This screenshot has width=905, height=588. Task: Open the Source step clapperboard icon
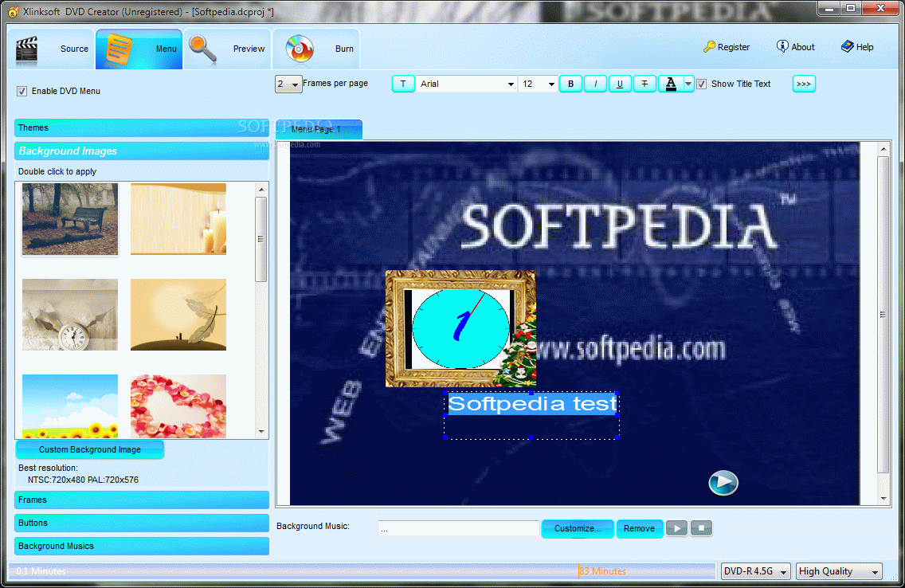pyautogui.click(x=26, y=49)
